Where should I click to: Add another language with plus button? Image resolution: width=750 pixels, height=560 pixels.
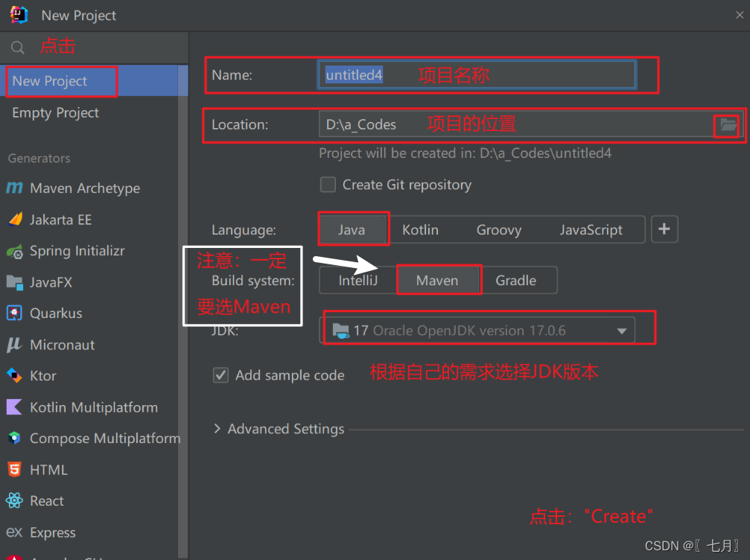click(664, 229)
